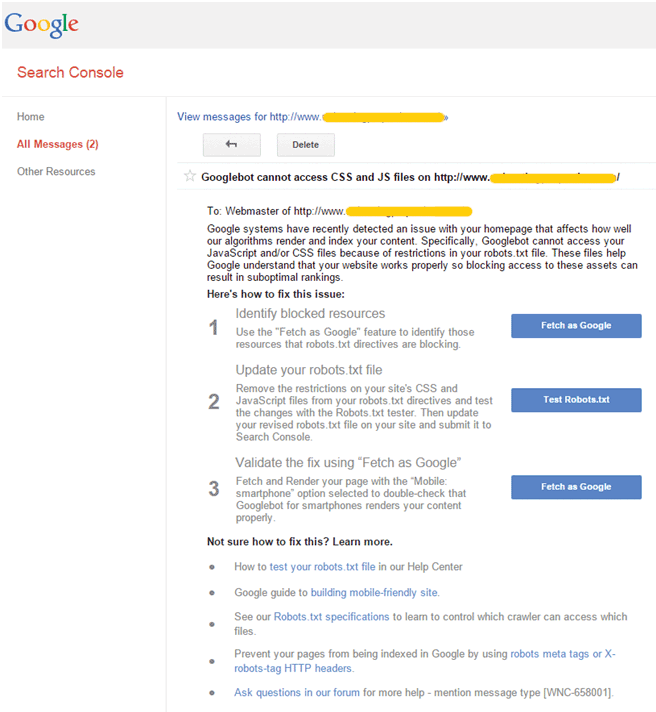
Task: Open 'Robots.txt specifications' link
Action: pyautogui.click(x=331, y=617)
